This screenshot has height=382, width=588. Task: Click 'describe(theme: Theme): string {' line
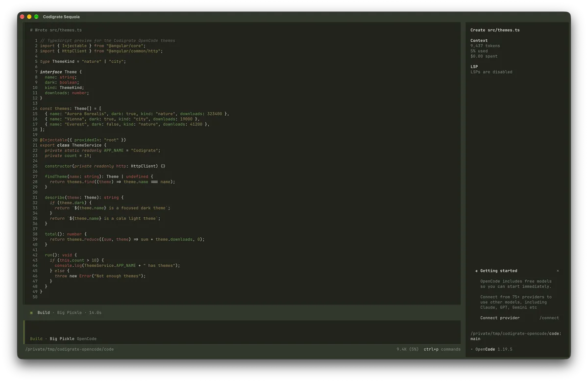pos(84,198)
